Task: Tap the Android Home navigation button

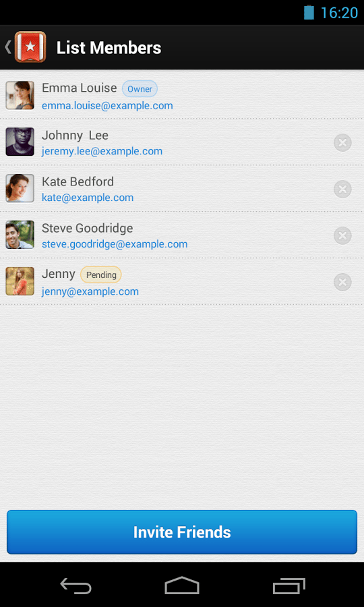Action: [x=182, y=585]
